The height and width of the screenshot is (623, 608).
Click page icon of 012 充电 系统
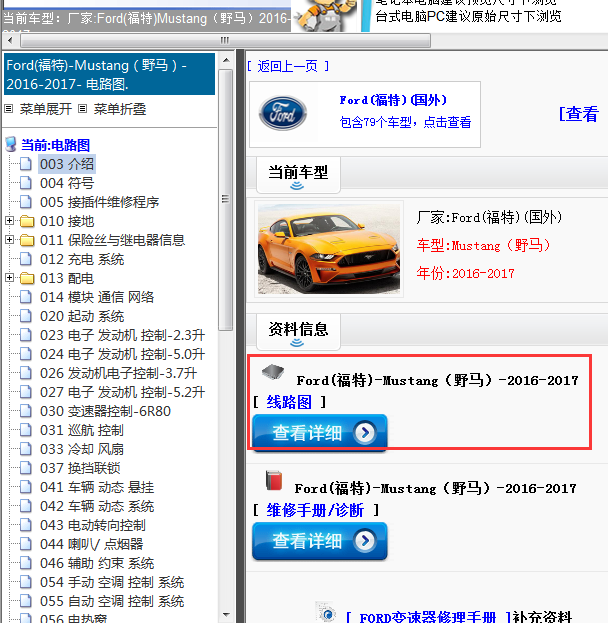(x=26, y=259)
